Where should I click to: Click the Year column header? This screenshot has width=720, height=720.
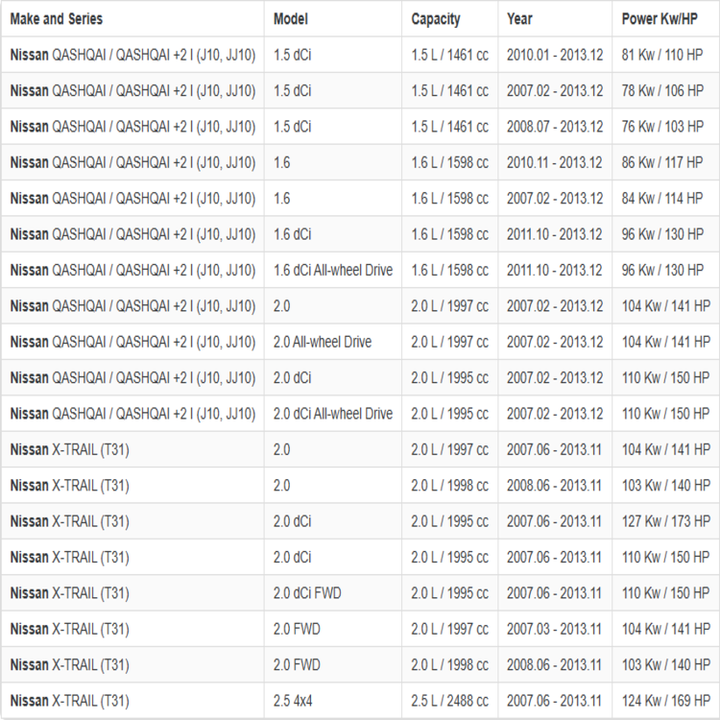520,19
